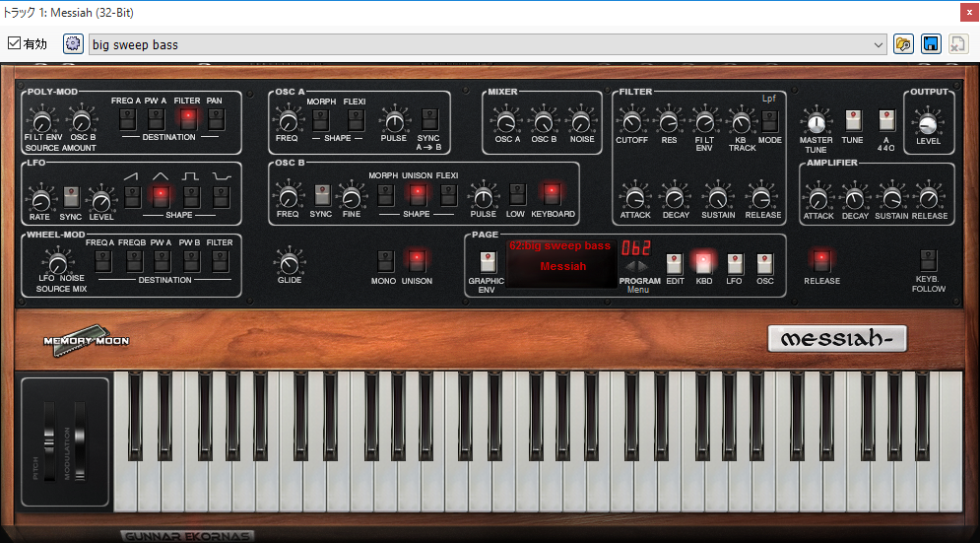980x543 pixels.
Task: Open the GRAPHIC ENV page
Action: tap(488, 262)
